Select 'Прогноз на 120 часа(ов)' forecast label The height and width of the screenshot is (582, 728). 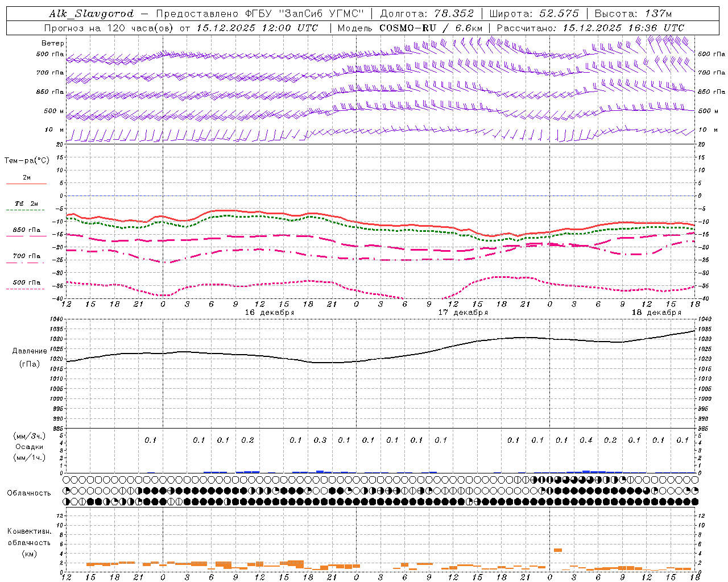pyautogui.click(x=109, y=28)
